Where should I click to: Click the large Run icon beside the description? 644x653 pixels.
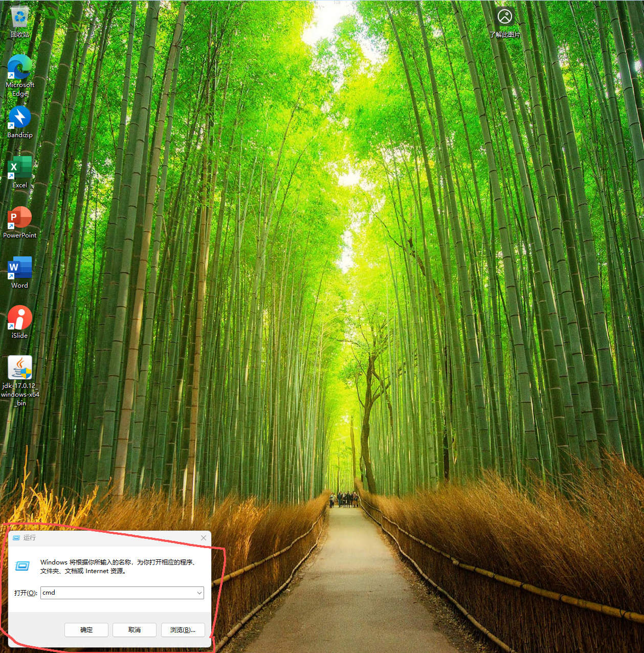tap(23, 566)
